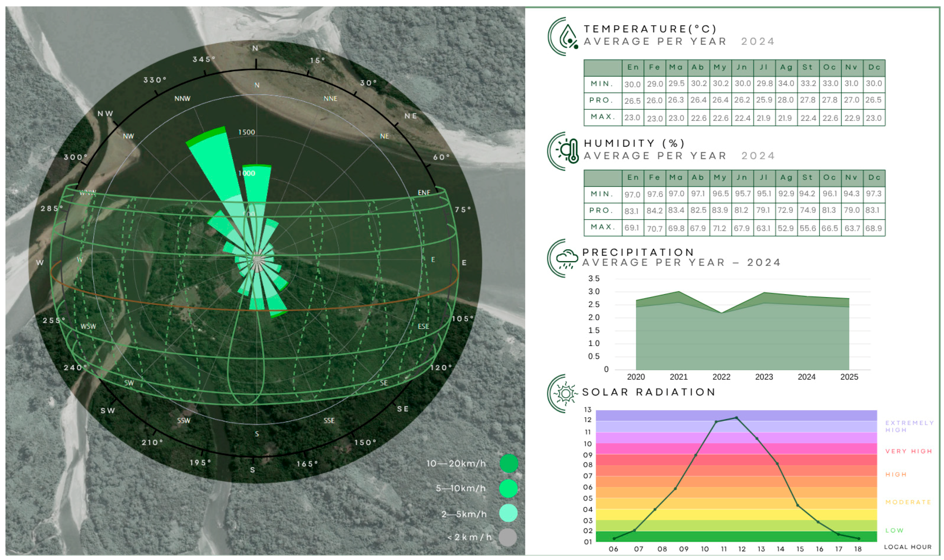Click the precipitation rain cloud icon

[566, 259]
